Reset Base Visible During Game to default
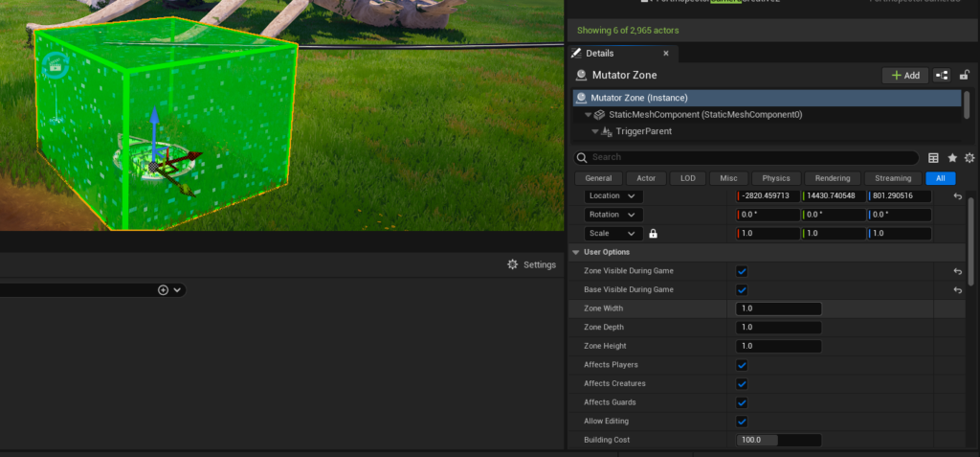This screenshot has height=457, width=980. [957, 290]
